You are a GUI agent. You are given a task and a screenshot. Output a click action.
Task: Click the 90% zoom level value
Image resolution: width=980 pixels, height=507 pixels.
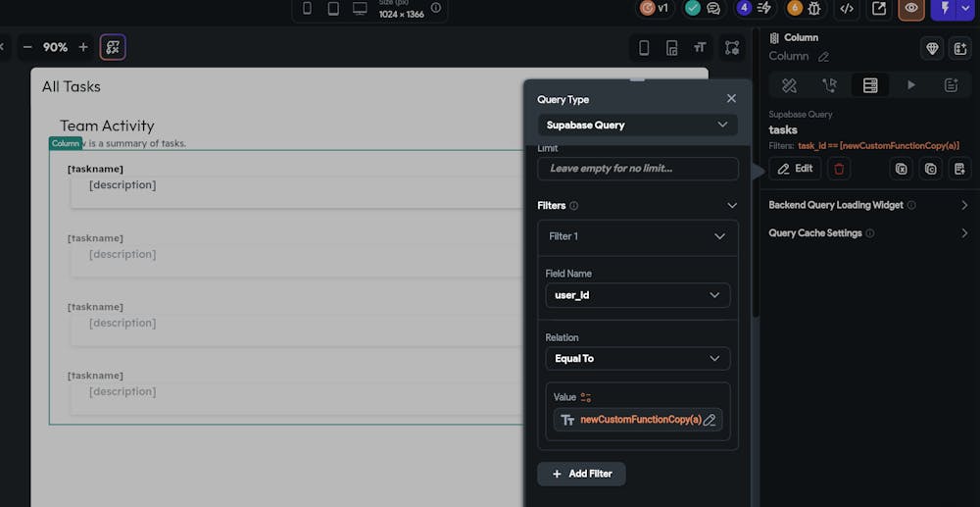55,47
